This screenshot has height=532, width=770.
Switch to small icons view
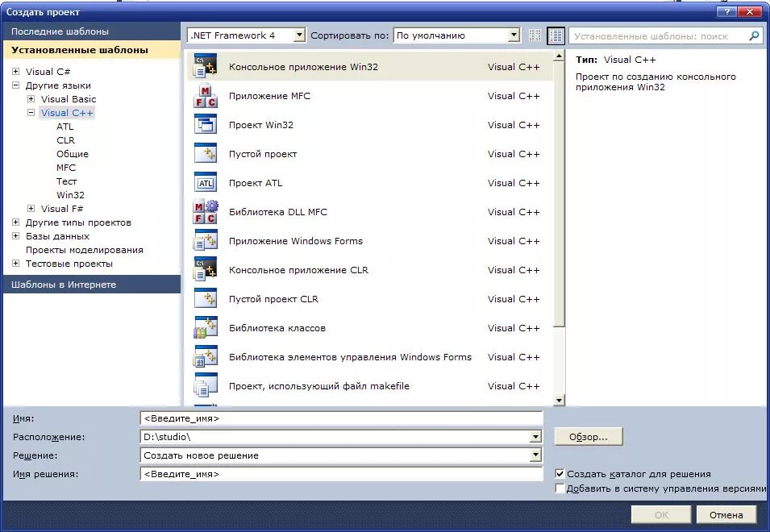tap(534, 35)
